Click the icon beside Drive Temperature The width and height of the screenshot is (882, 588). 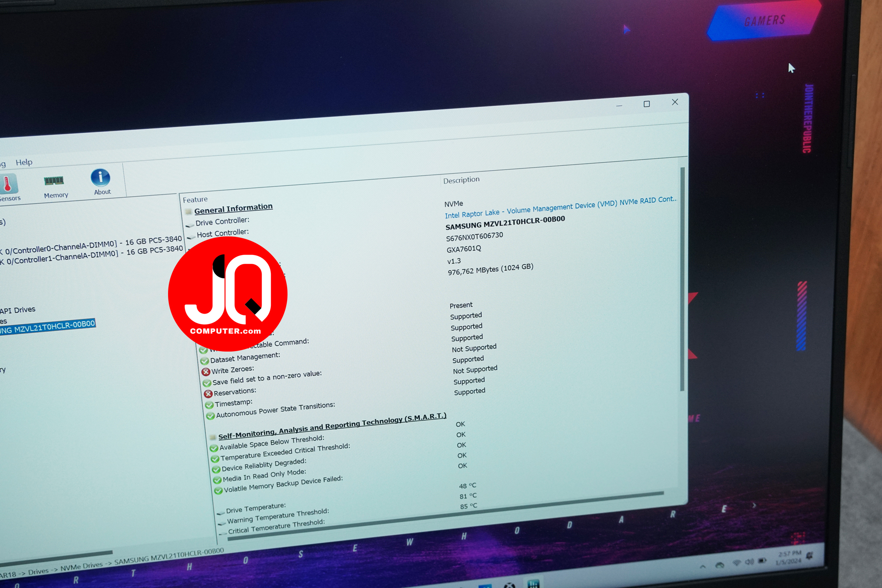coord(221,513)
